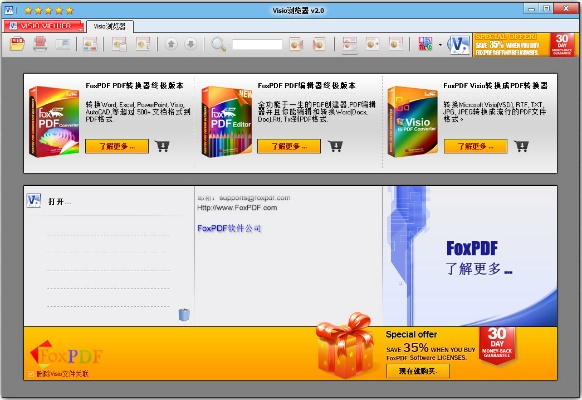
Task: Click the large Visio logo in the toolbar
Action: 459,45
